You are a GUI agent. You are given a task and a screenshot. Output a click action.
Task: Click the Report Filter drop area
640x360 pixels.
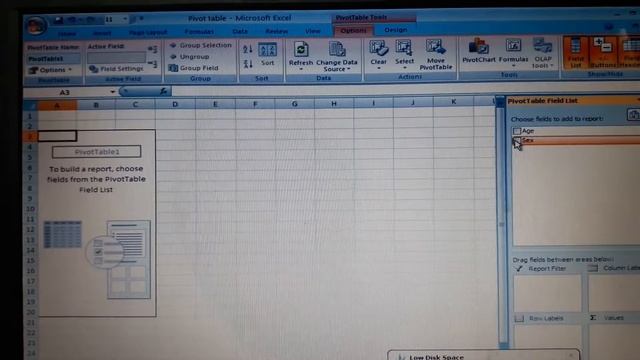click(547, 293)
